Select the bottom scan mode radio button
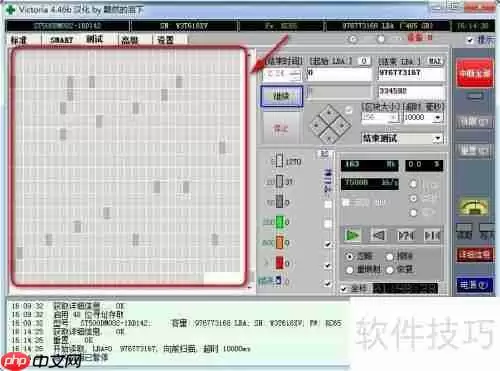 413,213
